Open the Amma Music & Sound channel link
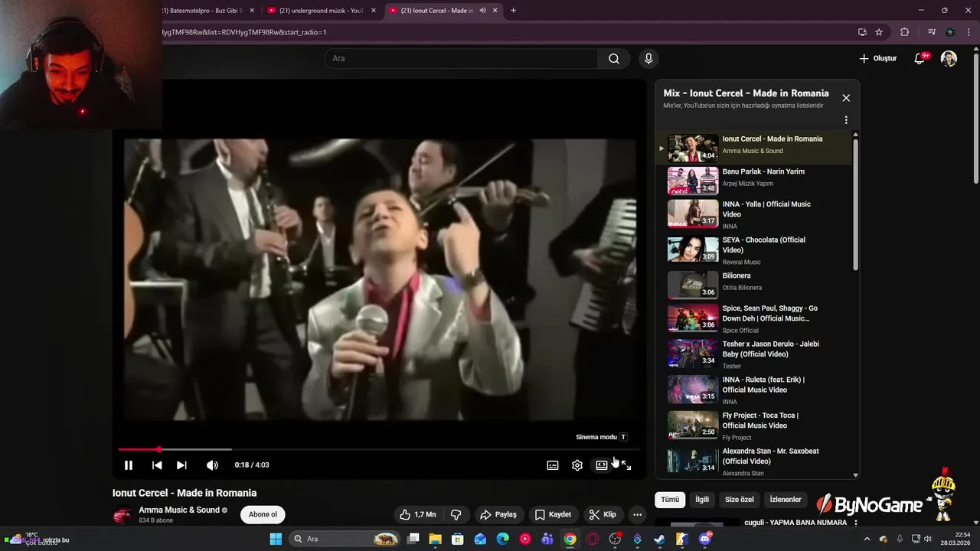 (x=179, y=510)
